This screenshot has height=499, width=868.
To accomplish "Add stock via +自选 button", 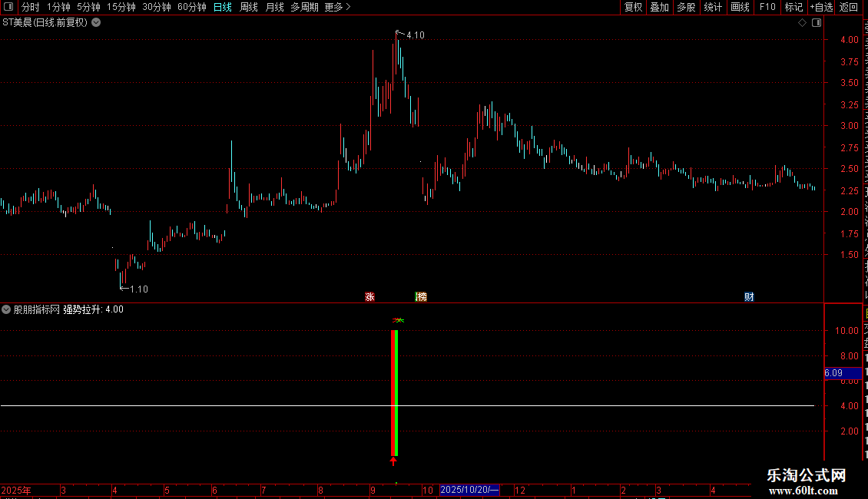I will tap(821, 7).
